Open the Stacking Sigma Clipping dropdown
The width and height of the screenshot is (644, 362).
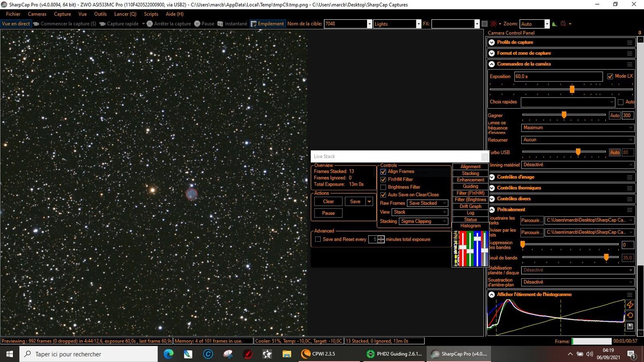tap(423, 222)
